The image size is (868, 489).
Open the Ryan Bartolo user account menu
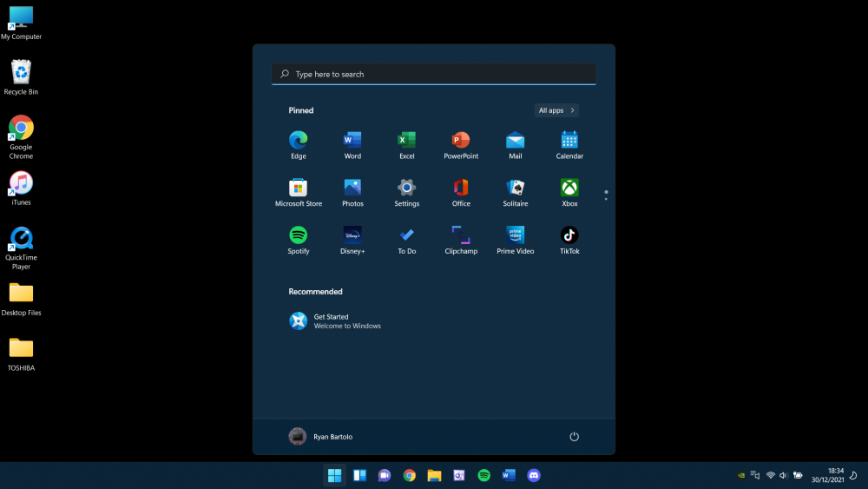pyautogui.click(x=320, y=436)
